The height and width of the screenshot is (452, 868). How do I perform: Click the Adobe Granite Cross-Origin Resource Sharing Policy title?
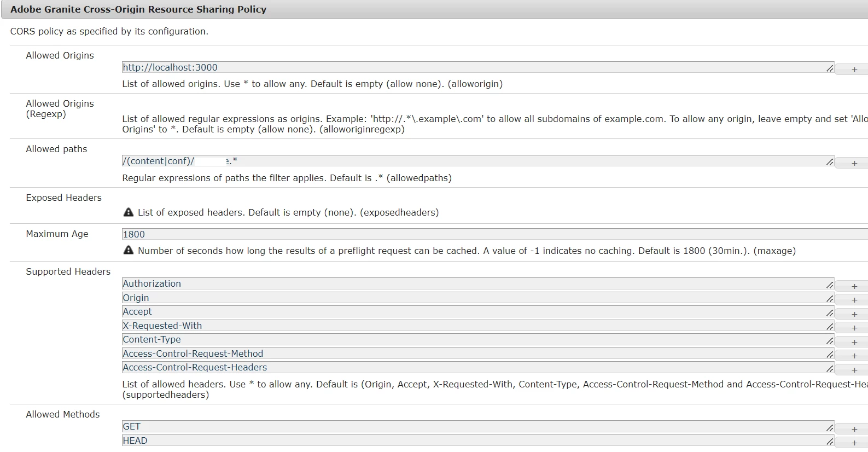click(138, 9)
